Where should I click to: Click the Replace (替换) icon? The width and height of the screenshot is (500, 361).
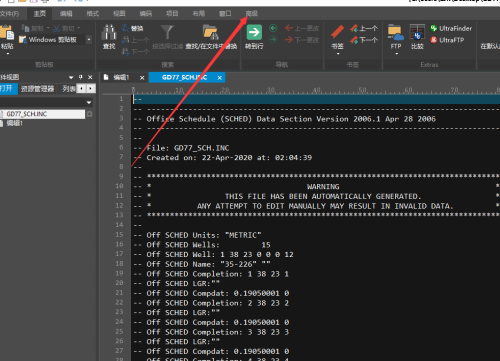132,28
